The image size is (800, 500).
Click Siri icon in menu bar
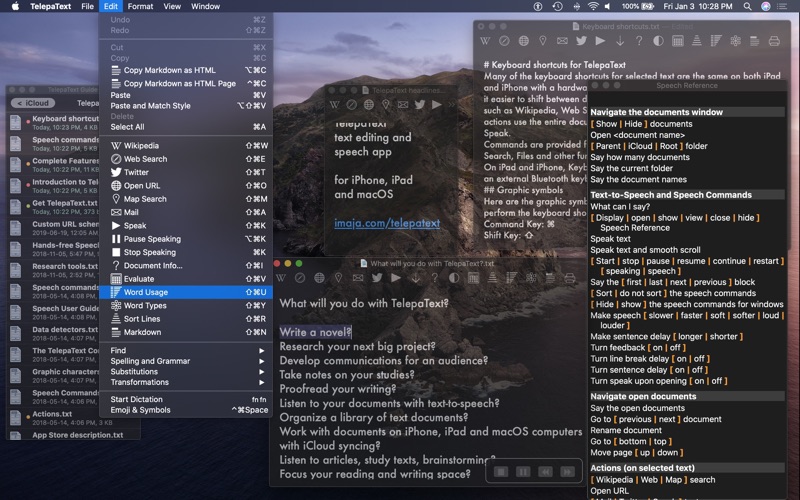pos(765,6)
